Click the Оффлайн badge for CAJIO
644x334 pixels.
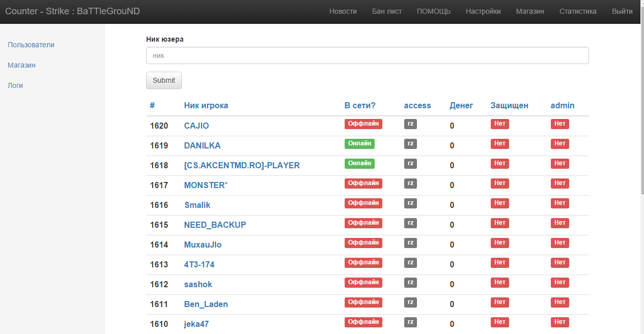[x=363, y=124]
